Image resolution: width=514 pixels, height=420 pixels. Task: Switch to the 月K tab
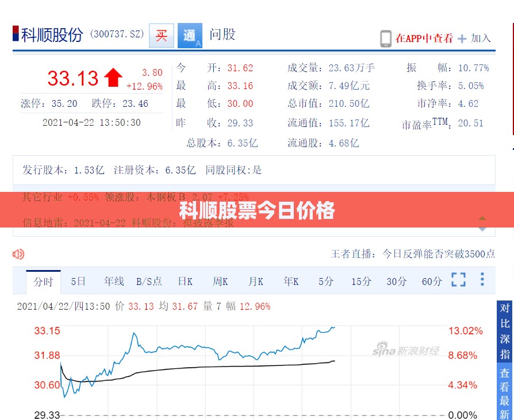tap(256, 282)
